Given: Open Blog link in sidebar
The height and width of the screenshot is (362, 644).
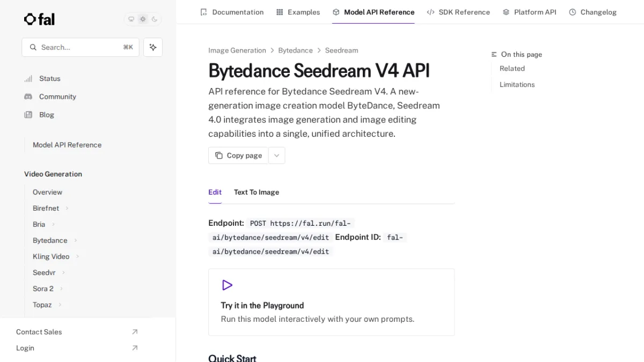Looking at the screenshot, I should point(47,115).
